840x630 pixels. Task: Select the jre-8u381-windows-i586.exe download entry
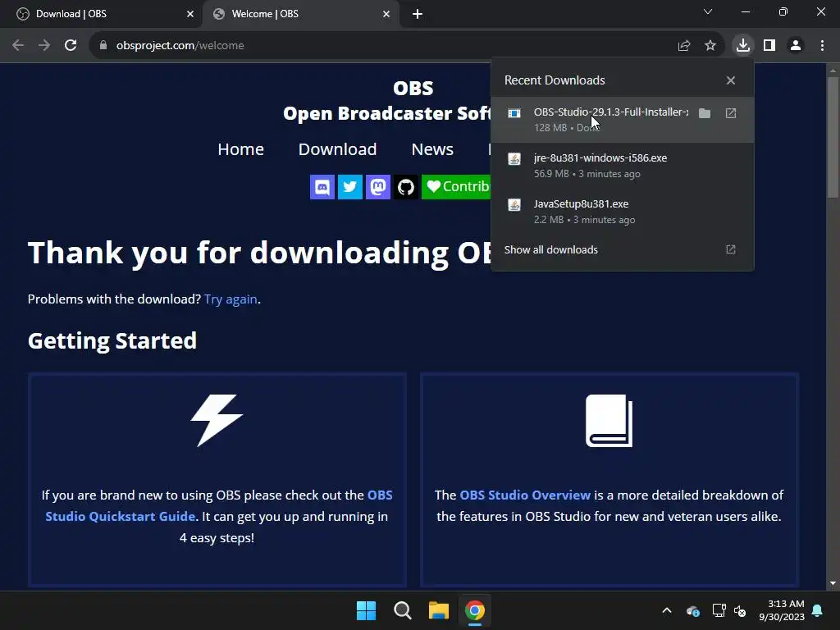[x=622, y=166]
